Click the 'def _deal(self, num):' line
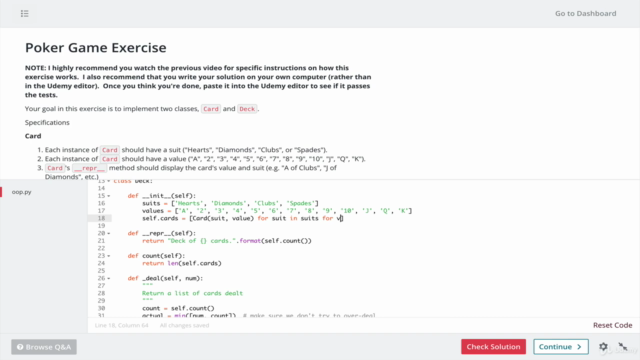This screenshot has width=640, height=360. 165,278
